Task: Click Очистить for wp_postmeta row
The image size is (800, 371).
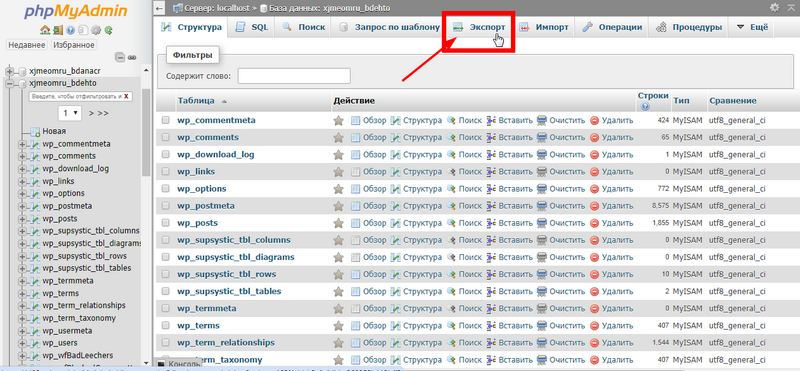Action: 561,206
